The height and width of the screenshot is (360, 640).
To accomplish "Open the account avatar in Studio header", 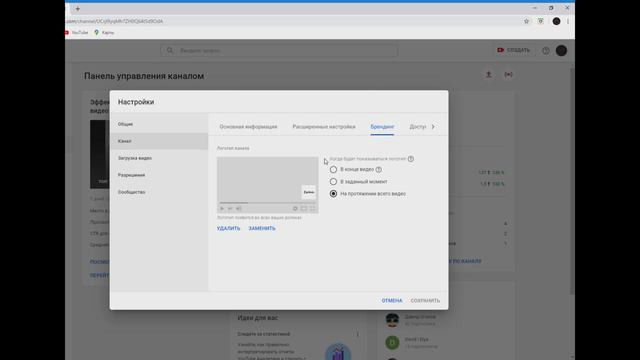I will click(x=561, y=51).
